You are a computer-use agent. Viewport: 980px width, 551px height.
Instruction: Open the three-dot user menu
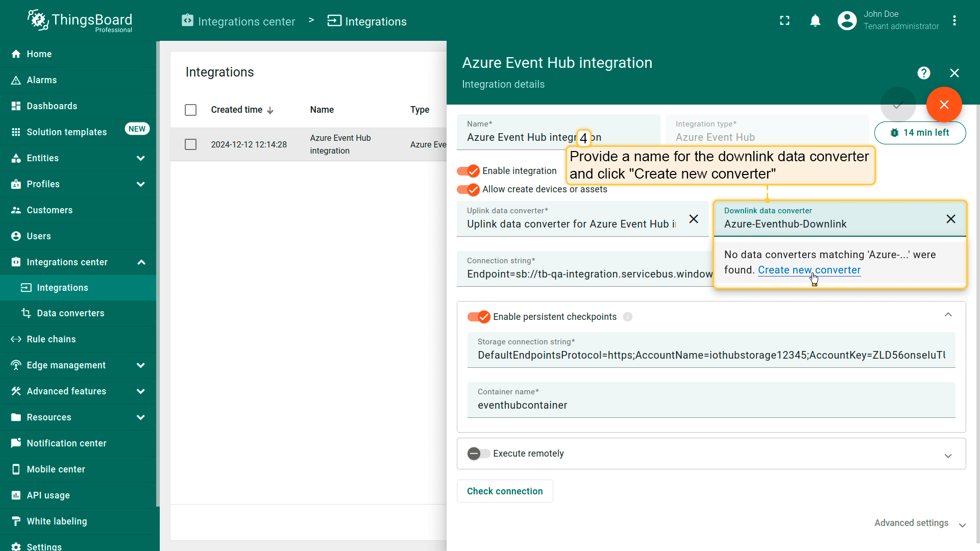(x=954, y=20)
